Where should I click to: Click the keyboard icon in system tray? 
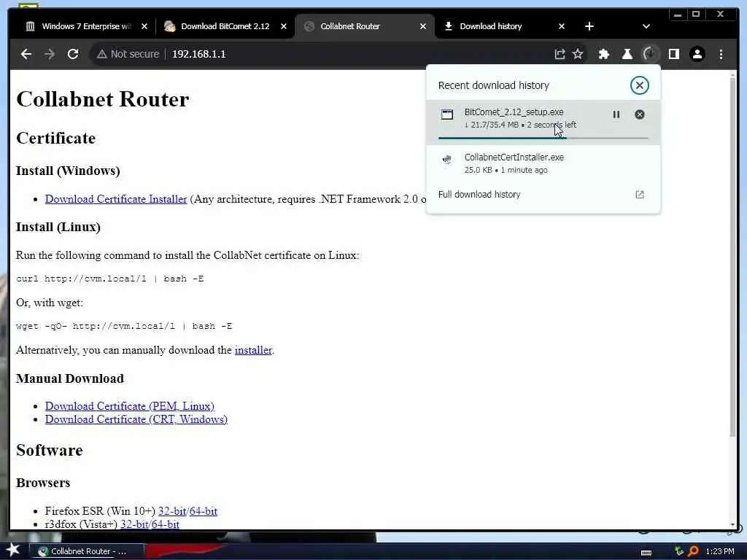[x=646, y=552]
